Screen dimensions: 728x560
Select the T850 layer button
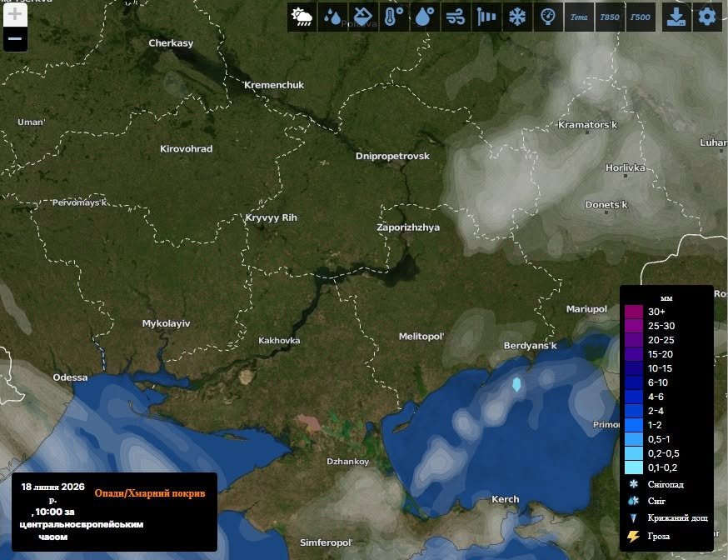pyautogui.click(x=610, y=17)
